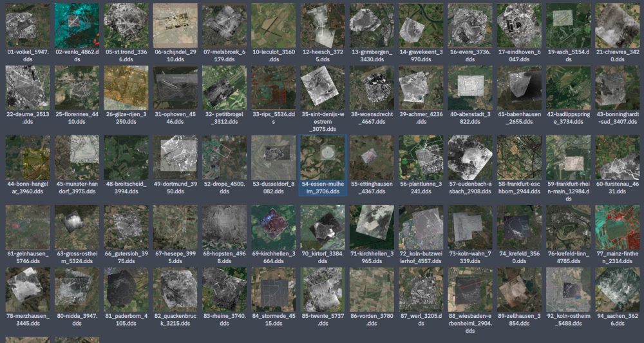This screenshot has height=343, width=644.
Task: Select 31-ophoven_4546.dds thumbnail
Action: [x=175, y=88]
